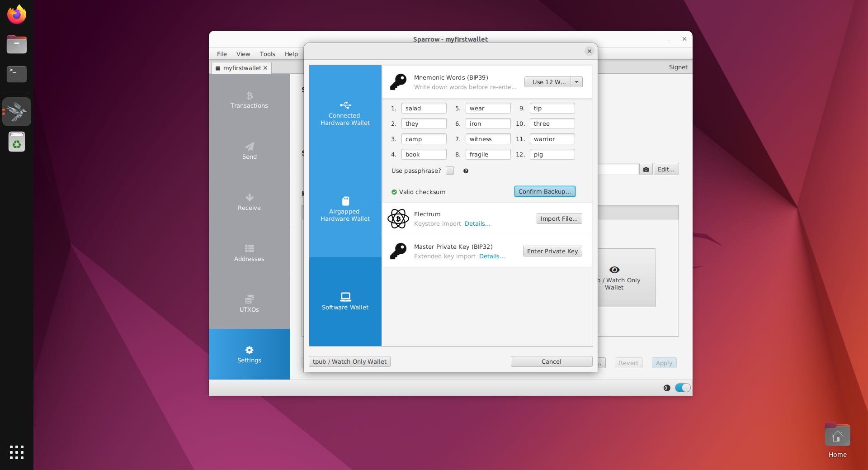868x470 pixels.
Task: Click word 7 field containing witness
Action: 488,139
